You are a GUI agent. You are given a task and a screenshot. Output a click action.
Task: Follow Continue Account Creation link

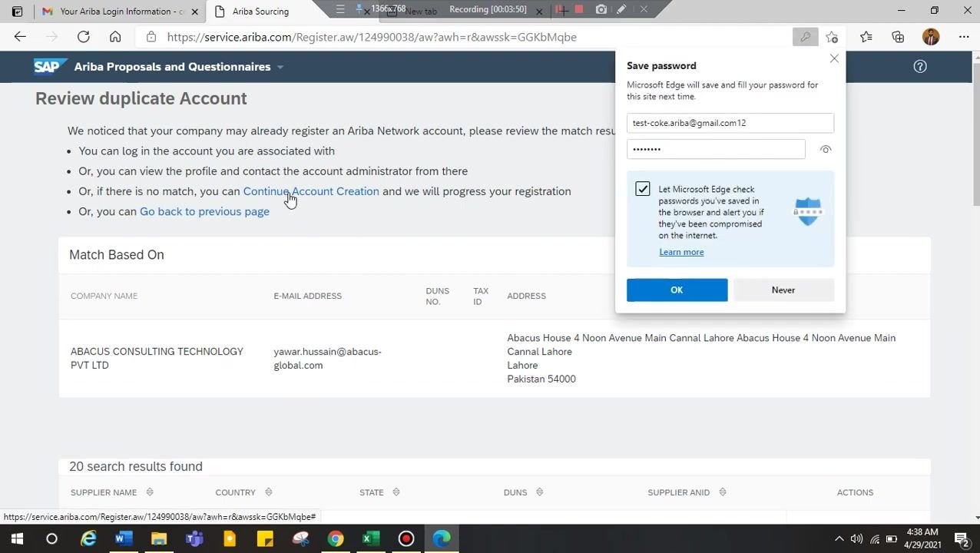click(311, 191)
